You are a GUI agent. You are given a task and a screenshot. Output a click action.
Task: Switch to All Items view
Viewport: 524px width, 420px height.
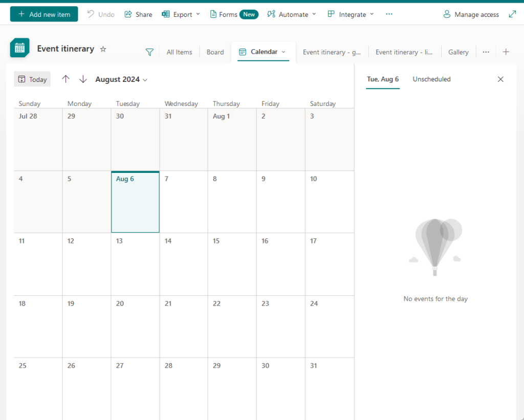[180, 52]
